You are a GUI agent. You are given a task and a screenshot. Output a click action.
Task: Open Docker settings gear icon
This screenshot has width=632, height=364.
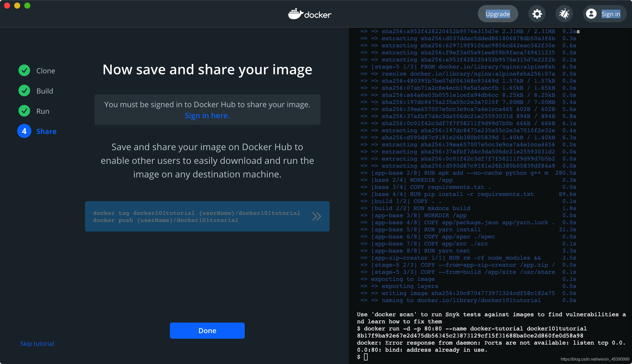click(537, 14)
